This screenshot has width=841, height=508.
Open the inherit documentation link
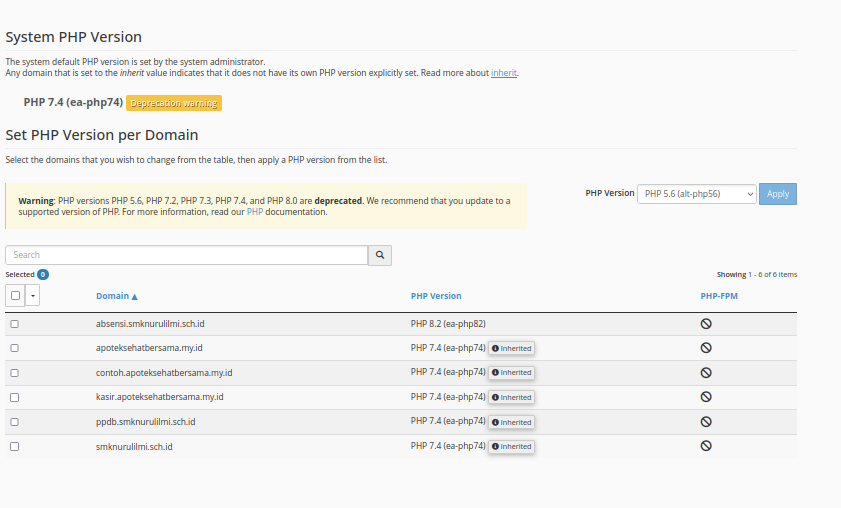(503, 73)
